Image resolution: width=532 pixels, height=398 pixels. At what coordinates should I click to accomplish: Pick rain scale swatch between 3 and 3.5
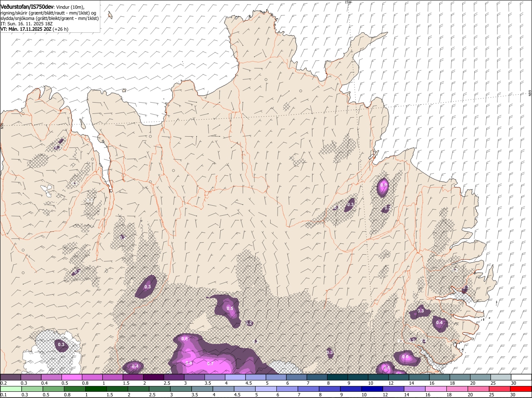[x=181, y=389]
